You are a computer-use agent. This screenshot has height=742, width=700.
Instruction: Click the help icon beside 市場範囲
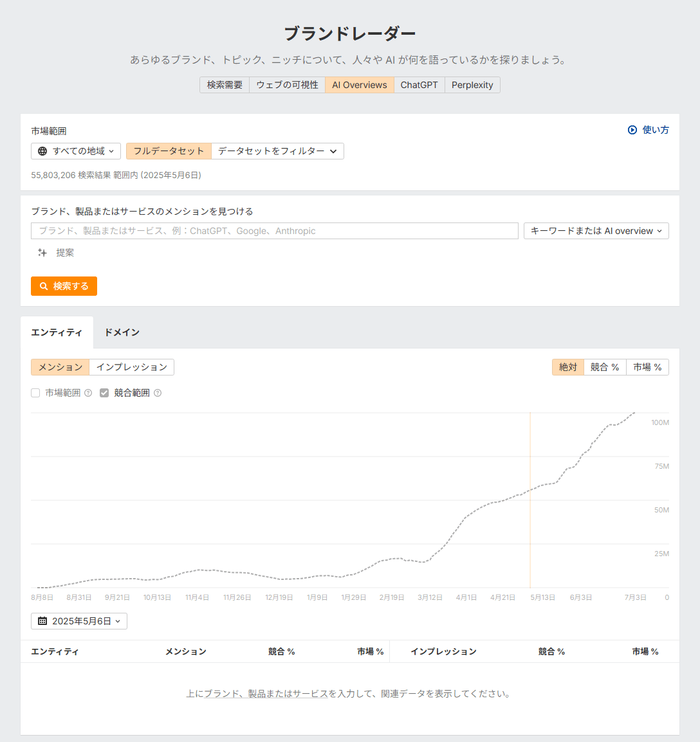click(x=87, y=393)
